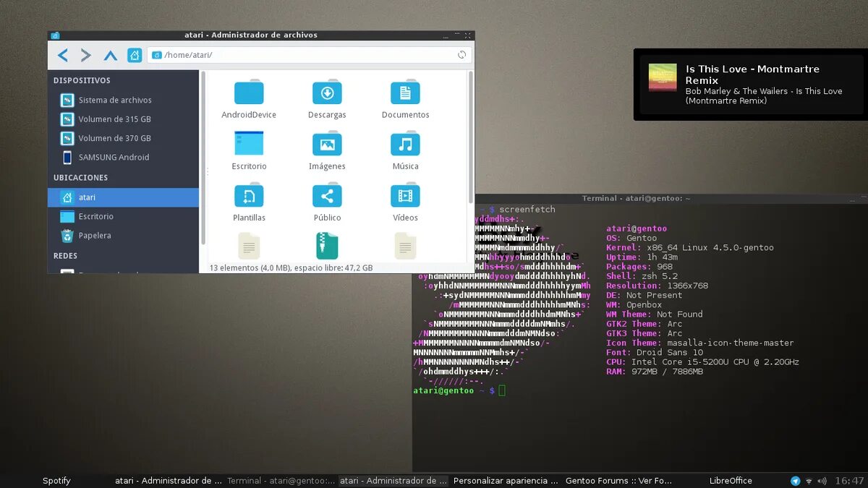Select the Documentos folder icon

pos(405,93)
